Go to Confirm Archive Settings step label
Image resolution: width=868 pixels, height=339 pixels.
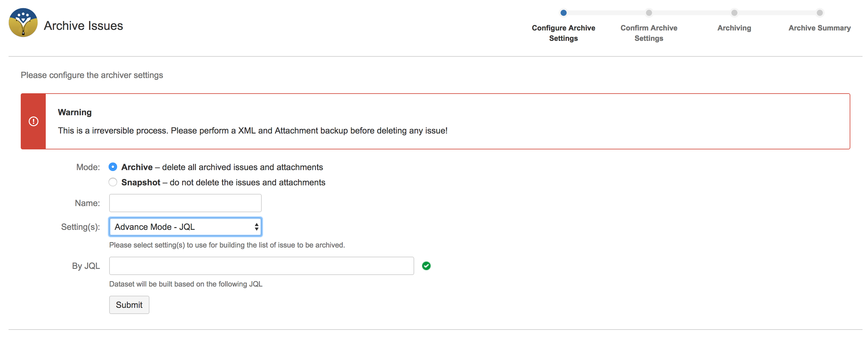point(649,33)
